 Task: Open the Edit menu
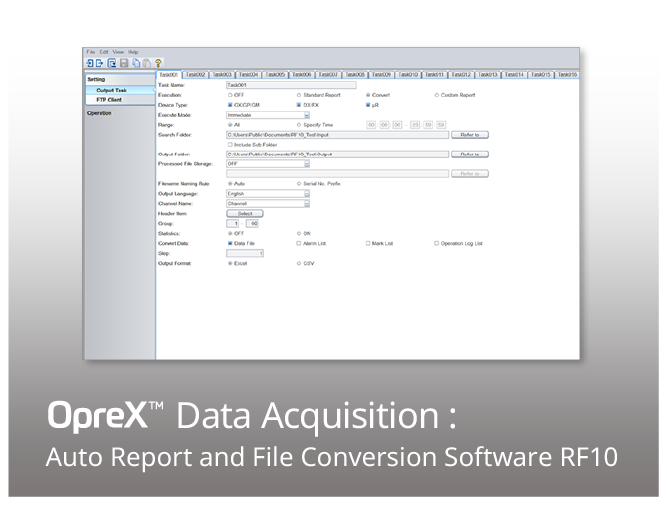104,52
